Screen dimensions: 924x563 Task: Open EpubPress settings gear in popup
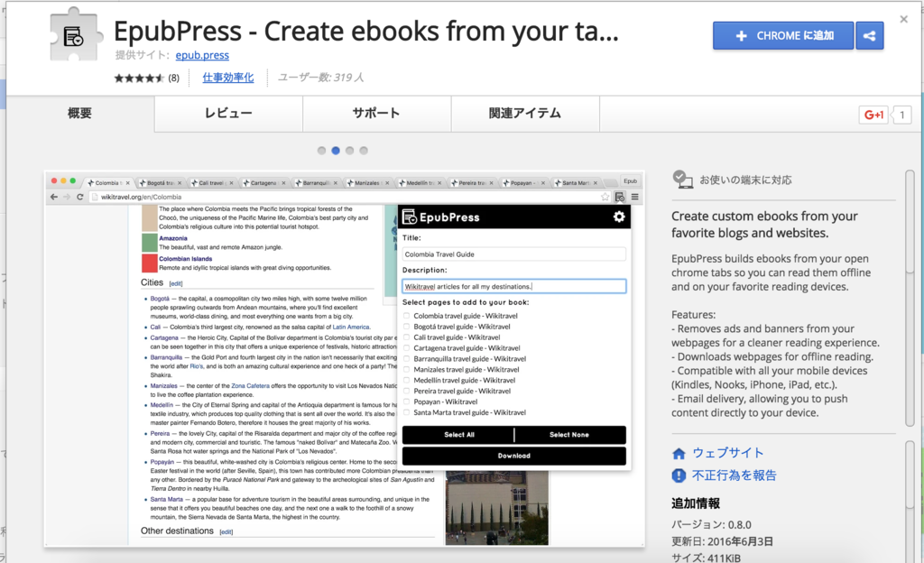pyautogui.click(x=619, y=217)
